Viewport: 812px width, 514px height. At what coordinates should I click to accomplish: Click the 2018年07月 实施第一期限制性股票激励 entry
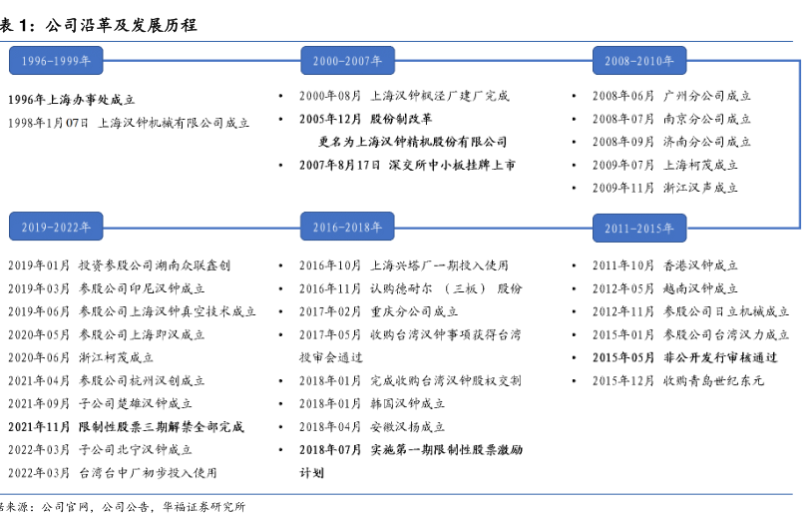pyautogui.click(x=411, y=449)
